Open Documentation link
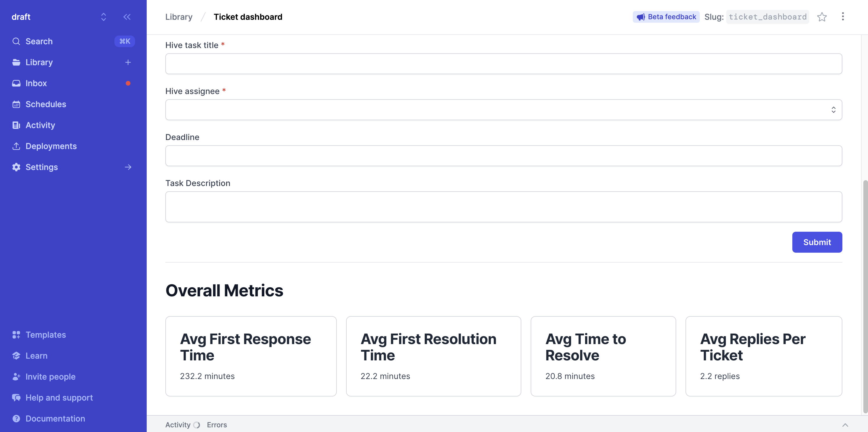Image resolution: width=868 pixels, height=432 pixels. [55, 419]
